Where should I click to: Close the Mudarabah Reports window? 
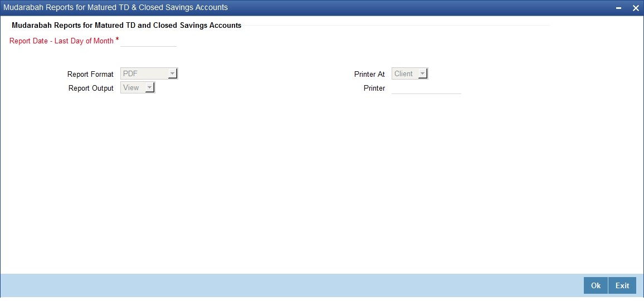[635, 8]
